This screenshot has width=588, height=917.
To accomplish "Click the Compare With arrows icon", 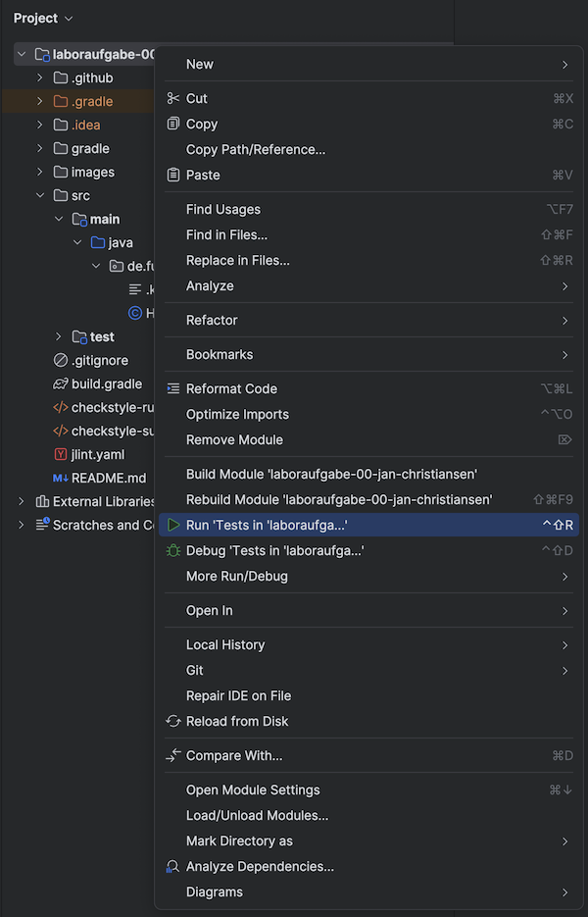I will coord(173,756).
